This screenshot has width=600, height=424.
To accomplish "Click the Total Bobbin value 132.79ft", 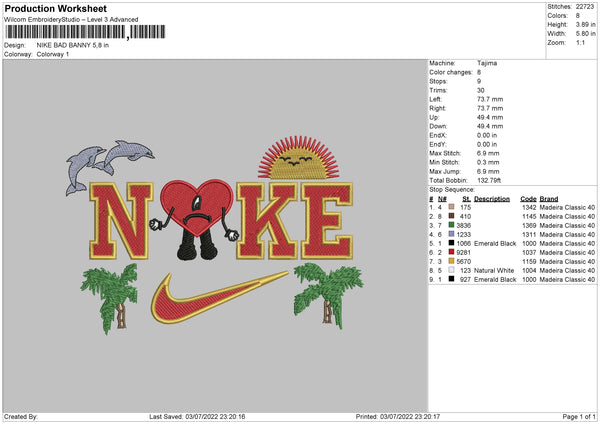I will point(489,180).
